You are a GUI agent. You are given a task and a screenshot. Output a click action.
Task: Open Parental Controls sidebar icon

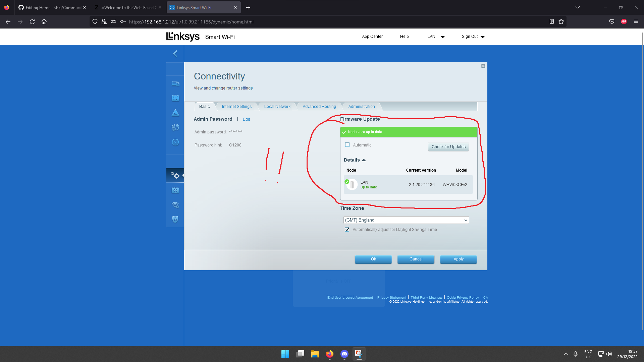pyautogui.click(x=175, y=113)
